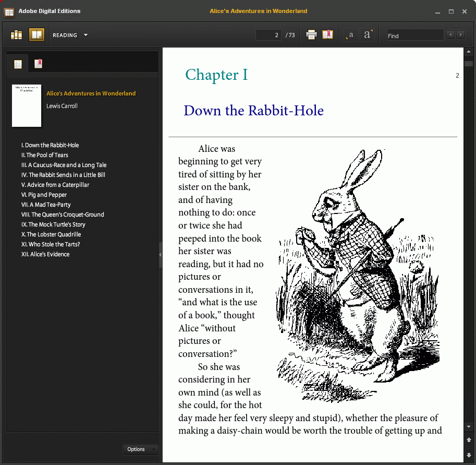
Task: Go to VI. Pig and Pepper
Action: 44,195
